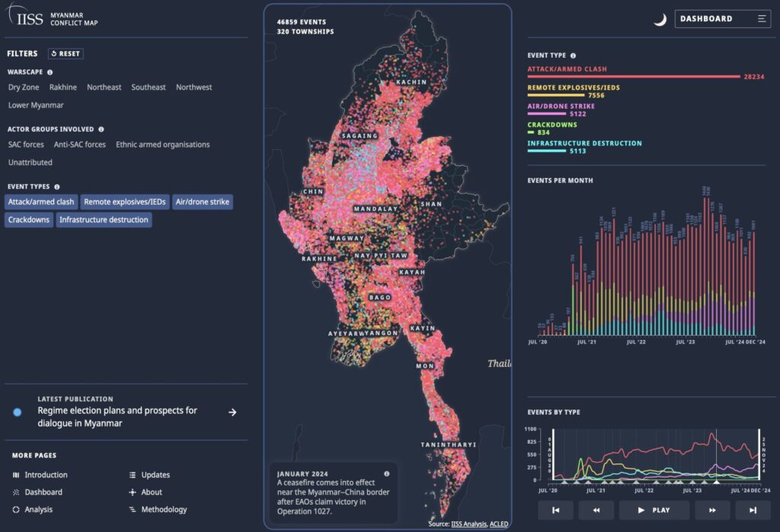Screen dimensions: 780x532
Task: Reset all filters
Action: (66, 54)
